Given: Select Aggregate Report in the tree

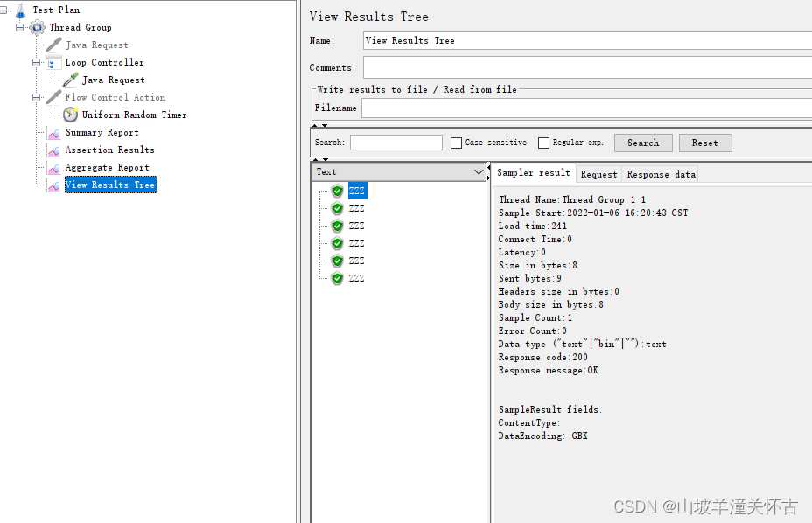Looking at the screenshot, I should (108, 168).
